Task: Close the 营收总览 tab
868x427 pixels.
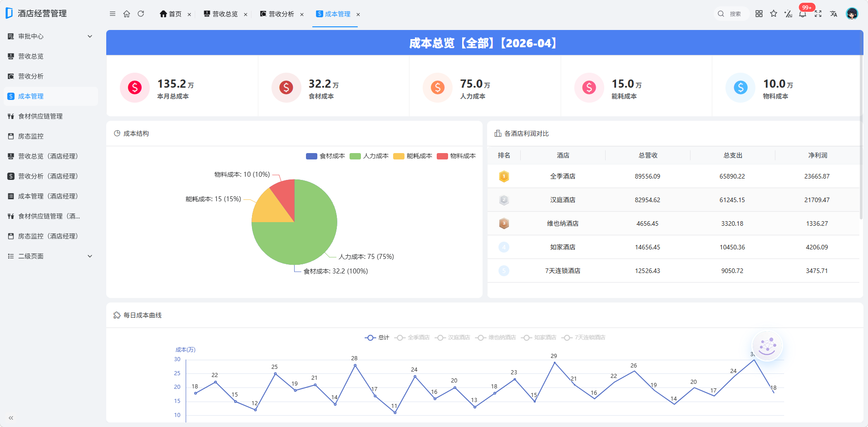Action: point(246,15)
